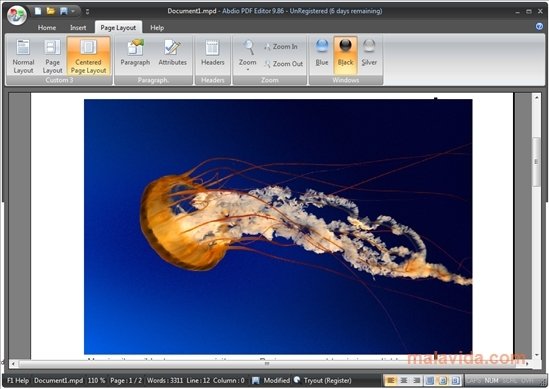Click the disk icon beside Modified in status bar
The width and height of the screenshot is (549, 389).
point(256,380)
